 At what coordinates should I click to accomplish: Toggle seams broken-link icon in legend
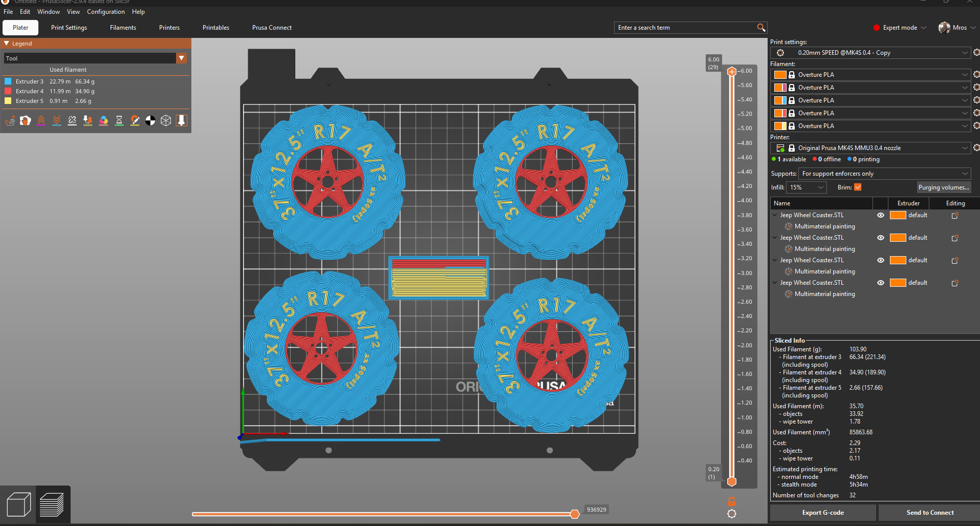coord(72,120)
